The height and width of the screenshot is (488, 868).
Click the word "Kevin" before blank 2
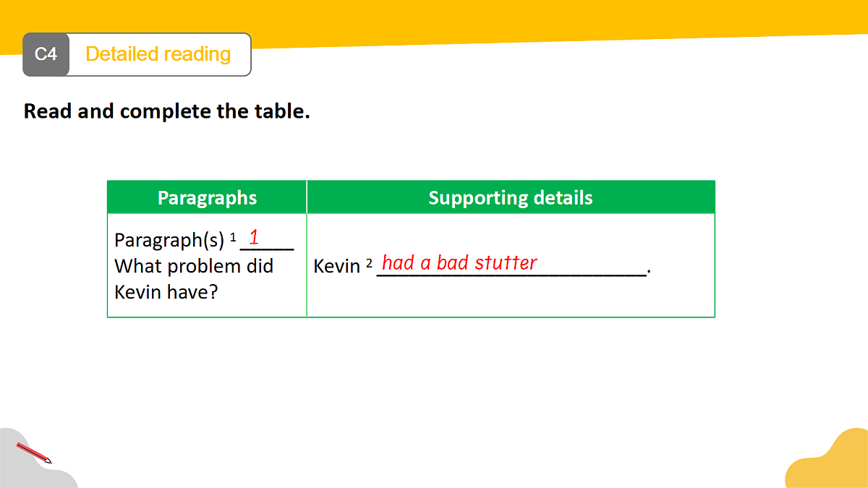coord(336,266)
